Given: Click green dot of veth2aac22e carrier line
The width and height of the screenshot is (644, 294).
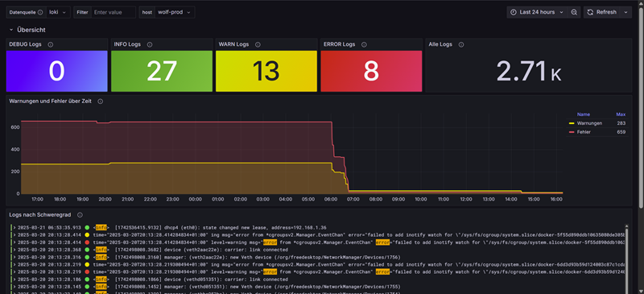Looking at the screenshot, I should 87,250.
